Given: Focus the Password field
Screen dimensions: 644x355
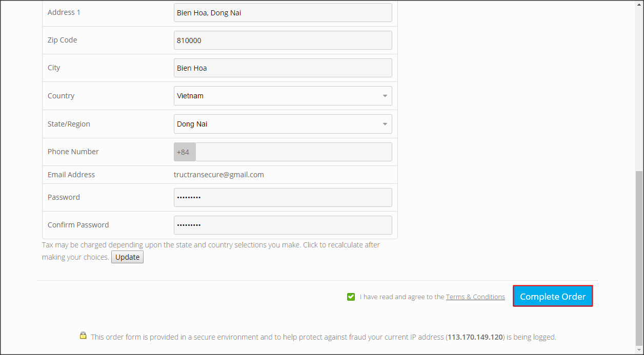Looking at the screenshot, I should pyautogui.click(x=283, y=197).
